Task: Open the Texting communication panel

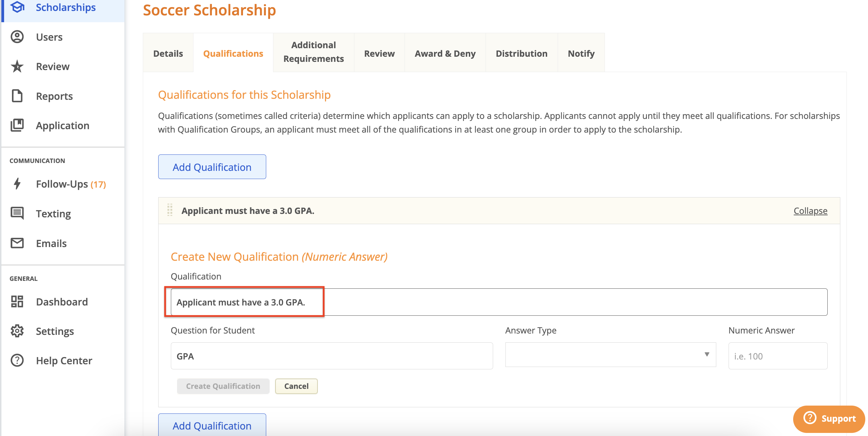Action: 53,214
